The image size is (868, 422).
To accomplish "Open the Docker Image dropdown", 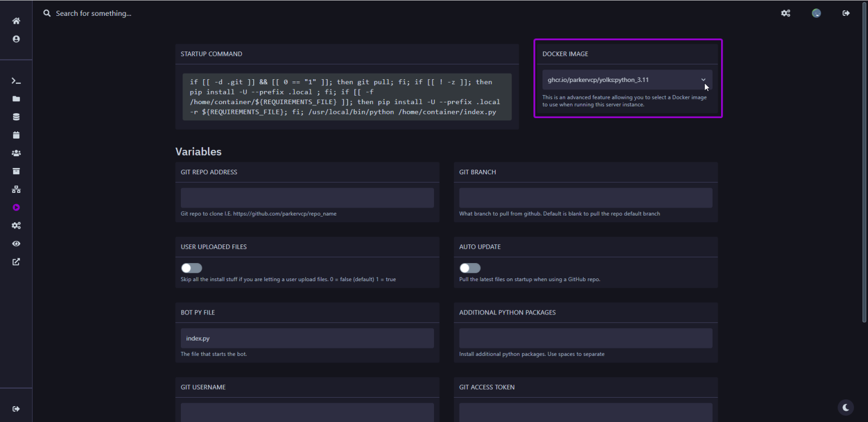I will (627, 80).
